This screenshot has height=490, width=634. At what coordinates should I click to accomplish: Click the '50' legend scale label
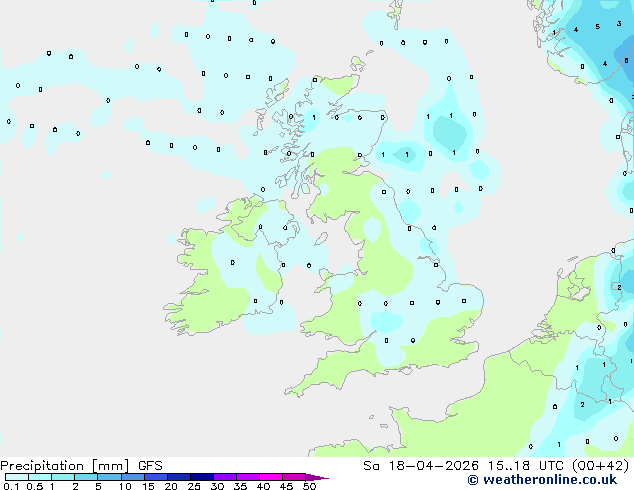click(309, 486)
